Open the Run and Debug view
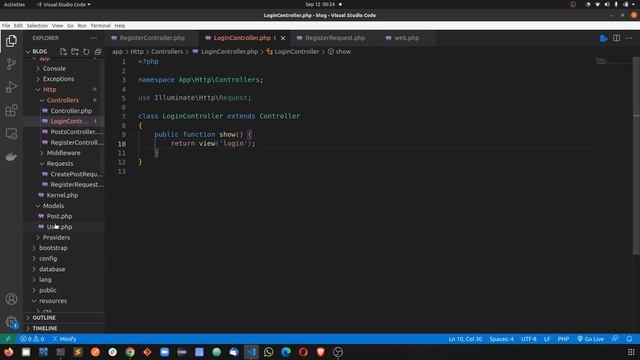Image resolution: width=640 pixels, height=360 pixels. pos(11,87)
